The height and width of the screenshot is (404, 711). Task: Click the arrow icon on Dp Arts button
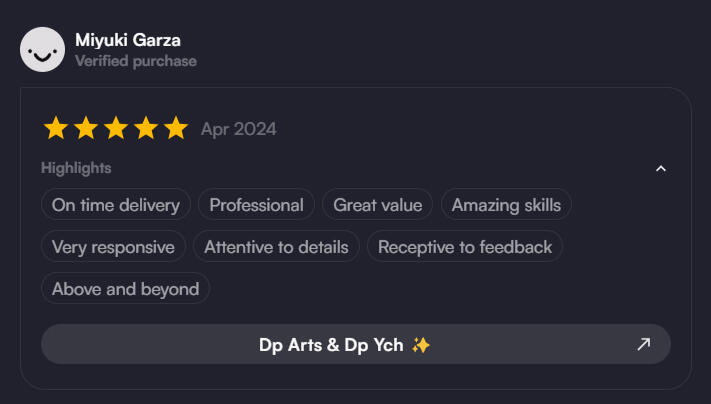point(644,344)
